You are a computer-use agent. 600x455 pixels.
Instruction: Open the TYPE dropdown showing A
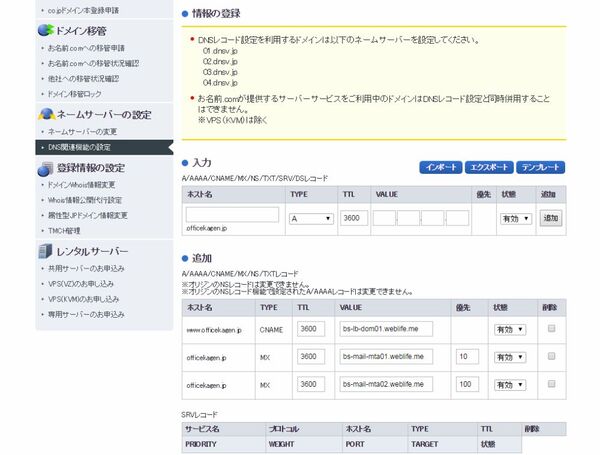click(x=311, y=219)
